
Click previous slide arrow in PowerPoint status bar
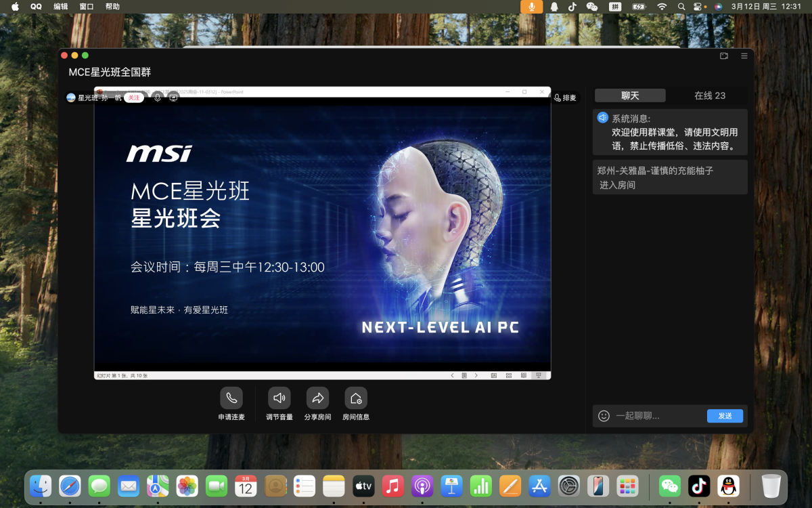453,375
